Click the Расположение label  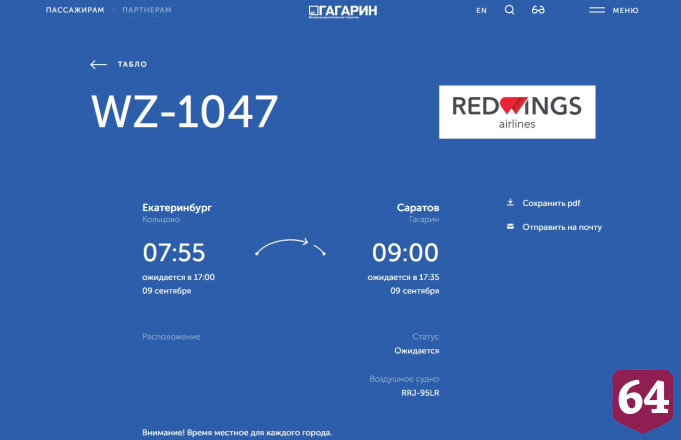171,337
